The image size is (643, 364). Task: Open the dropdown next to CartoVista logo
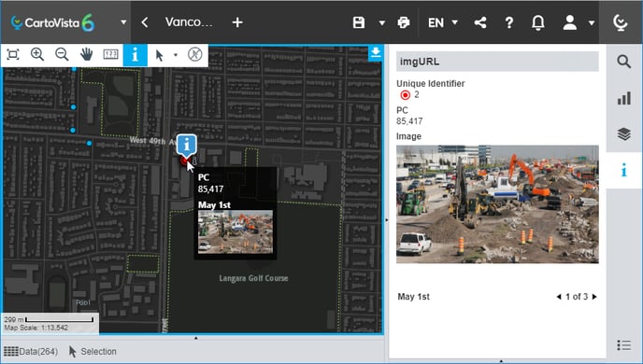(x=123, y=22)
